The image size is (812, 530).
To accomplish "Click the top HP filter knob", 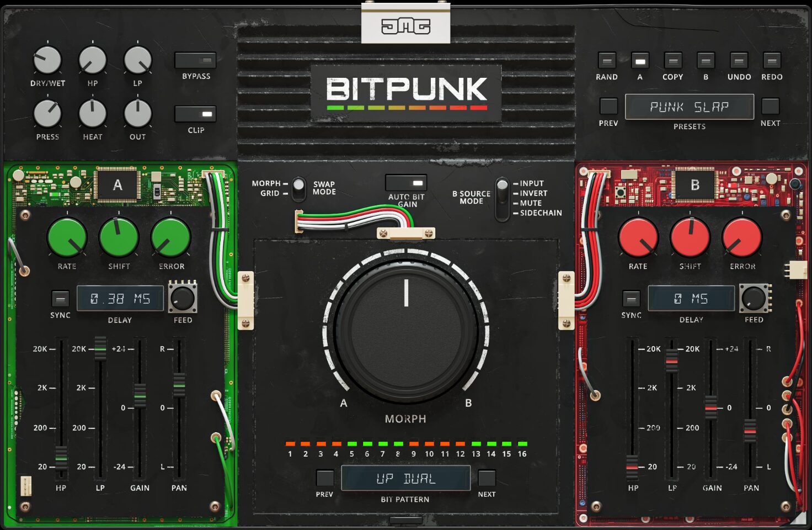I will [93, 60].
